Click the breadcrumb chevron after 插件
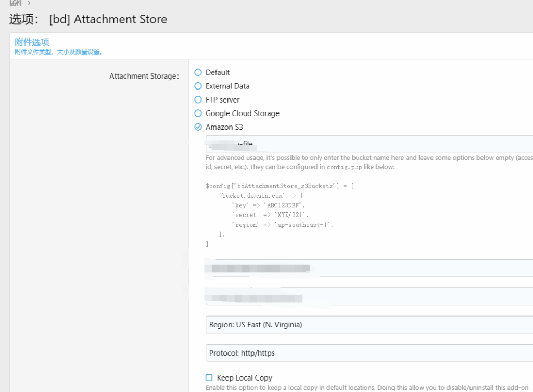The width and height of the screenshot is (533, 392). (x=29, y=3)
